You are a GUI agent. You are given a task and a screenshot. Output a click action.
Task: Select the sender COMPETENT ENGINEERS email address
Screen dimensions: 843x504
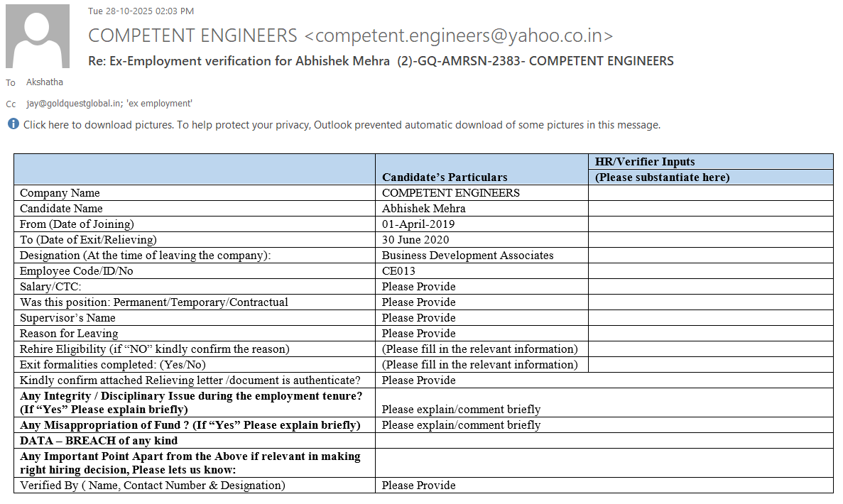[x=459, y=35]
